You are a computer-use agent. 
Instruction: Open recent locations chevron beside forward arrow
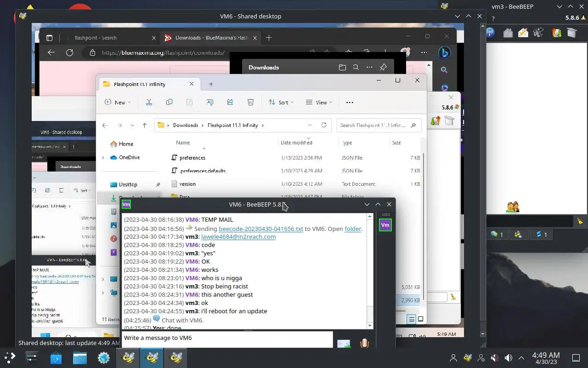(132, 125)
